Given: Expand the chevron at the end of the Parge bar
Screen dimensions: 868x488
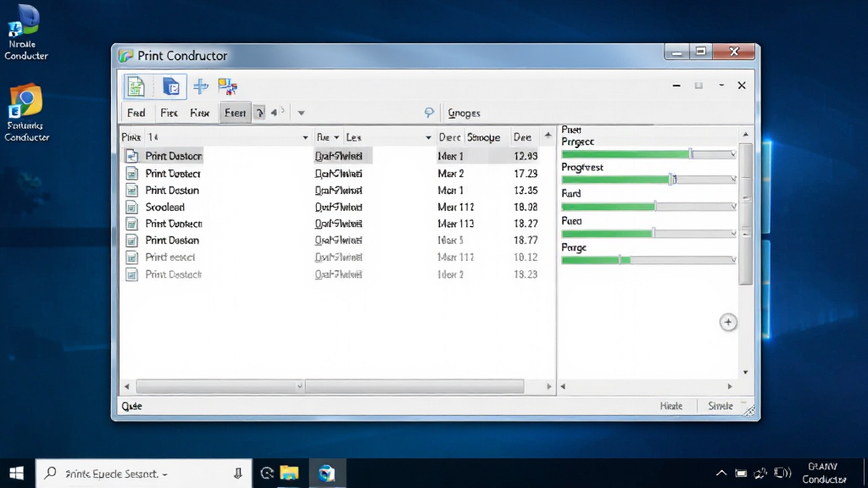Looking at the screenshot, I should (x=733, y=259).
